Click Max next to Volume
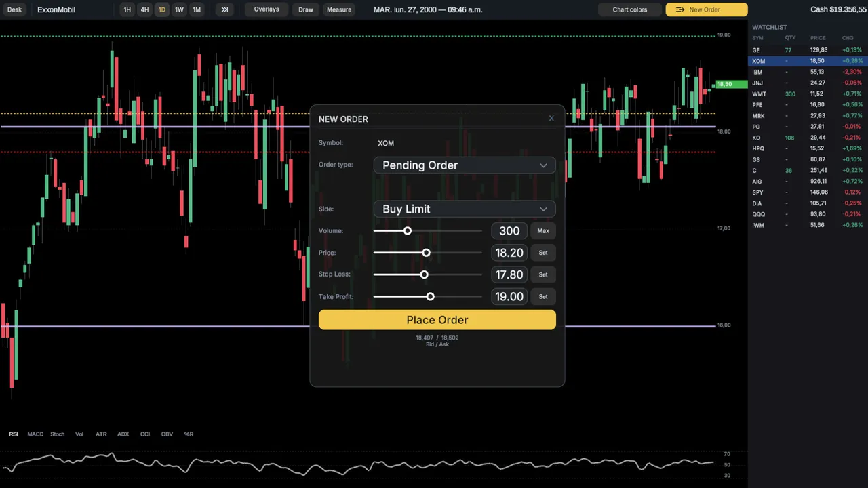Image resolution: width=868 pixels, height=488 pixels. pos(543,231)
